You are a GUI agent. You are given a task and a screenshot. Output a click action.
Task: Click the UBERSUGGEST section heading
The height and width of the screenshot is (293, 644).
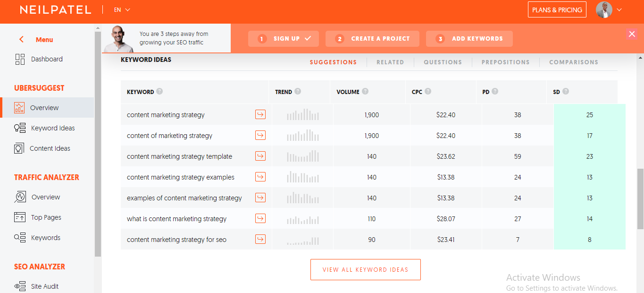39,88
